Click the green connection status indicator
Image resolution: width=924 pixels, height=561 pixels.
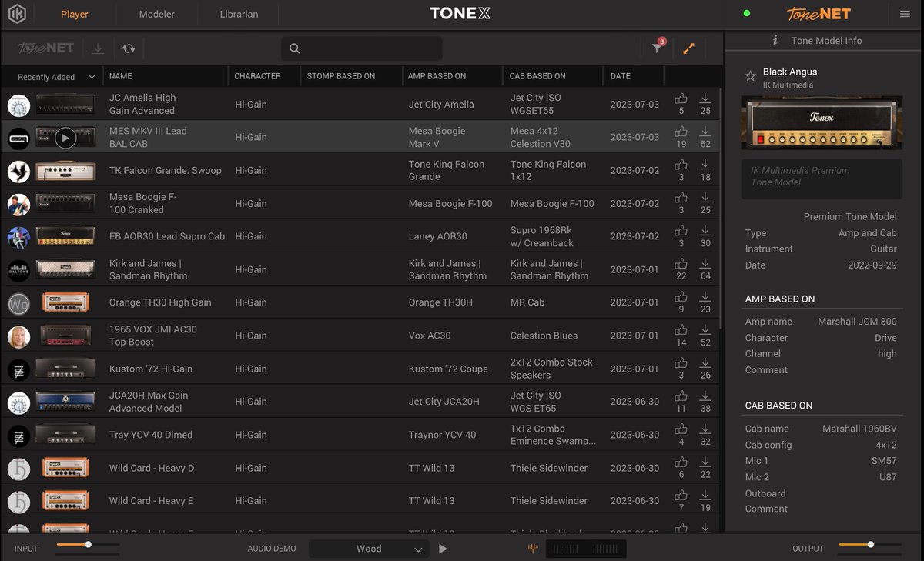[x=746, y=13]
